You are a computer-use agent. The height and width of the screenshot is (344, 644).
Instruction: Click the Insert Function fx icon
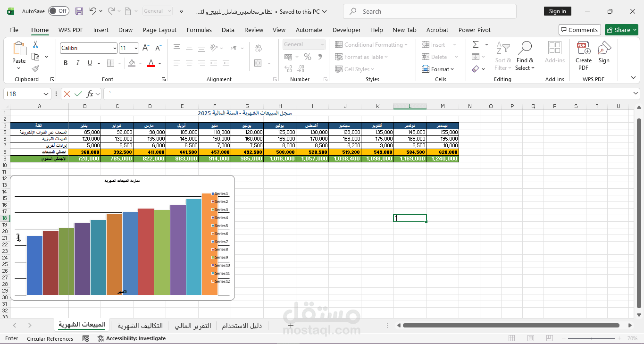90,94
